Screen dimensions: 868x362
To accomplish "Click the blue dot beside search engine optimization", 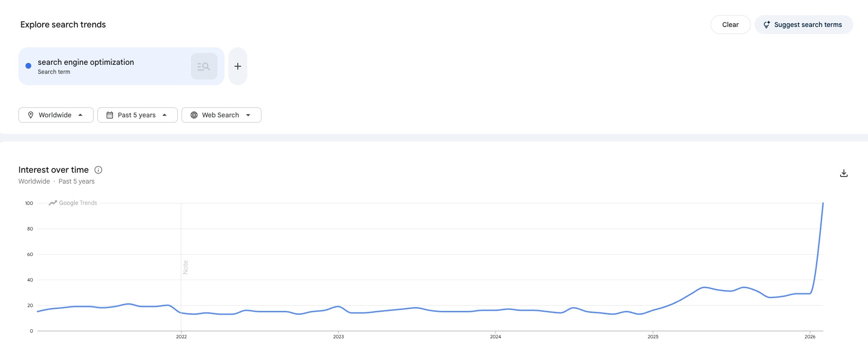I will click(28, 66).
